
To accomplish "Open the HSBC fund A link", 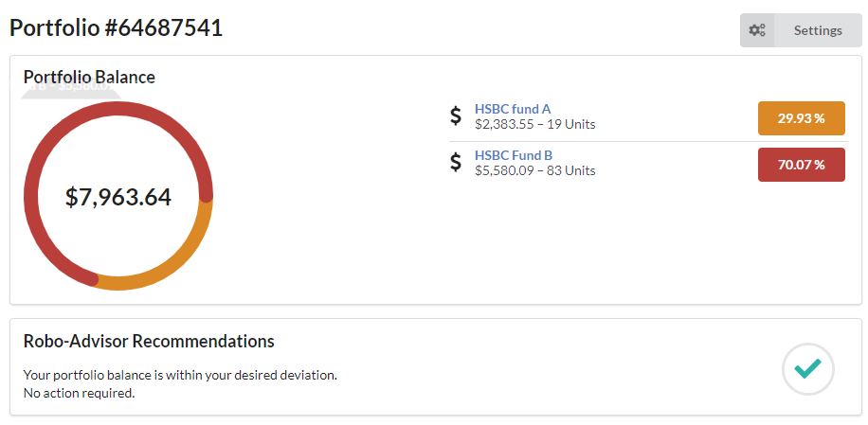I will (513, 109).
